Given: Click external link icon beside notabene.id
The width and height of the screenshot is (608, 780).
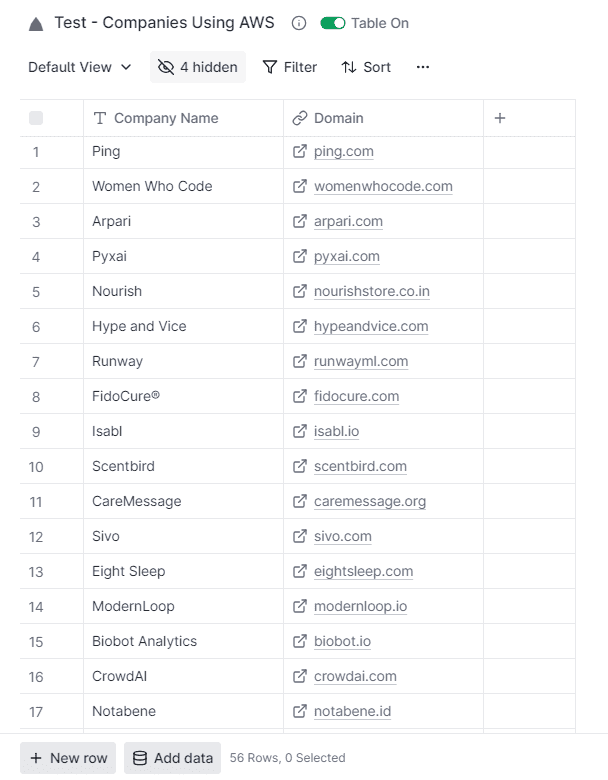Looking at the screenshot, I should click(x=300, y=712).
